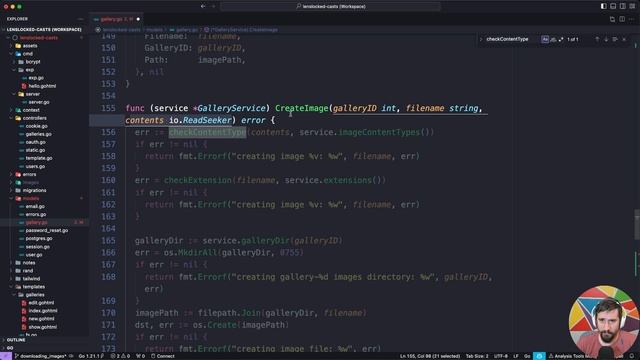The width and height of the screenshot is (640, 360).
Task: Open cookie.go file
Action: point(37,126)
